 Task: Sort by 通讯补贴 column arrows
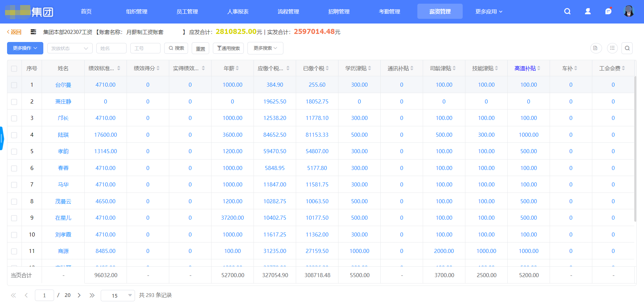pyautogui.click(x=412, y=68)
